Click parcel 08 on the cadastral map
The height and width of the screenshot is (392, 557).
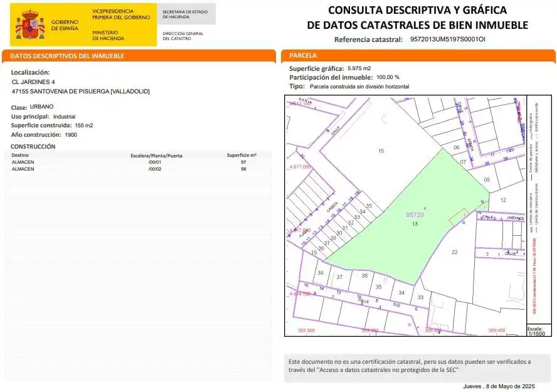[x=487, y=179]
